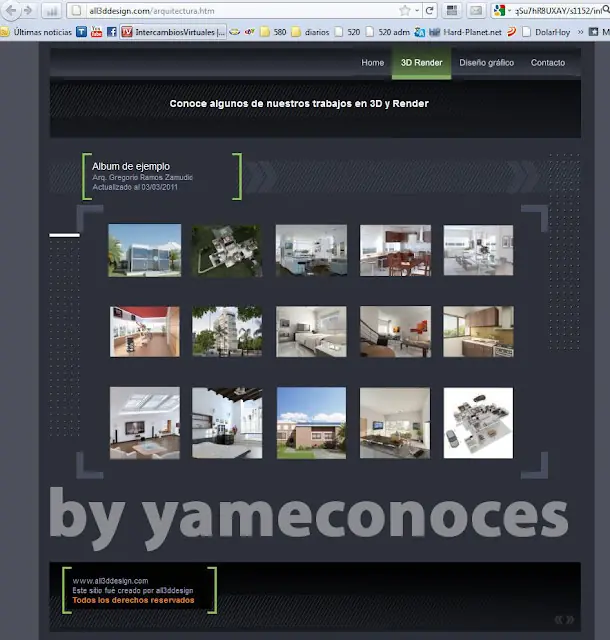Click the browser forward arrow button
The image size is (610, 640).
pos(29,11)
